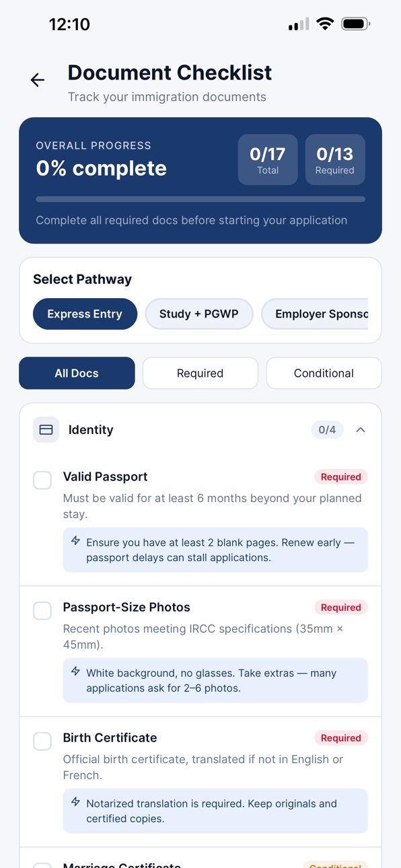Collapse the Identity section chevron

(361, 430)
